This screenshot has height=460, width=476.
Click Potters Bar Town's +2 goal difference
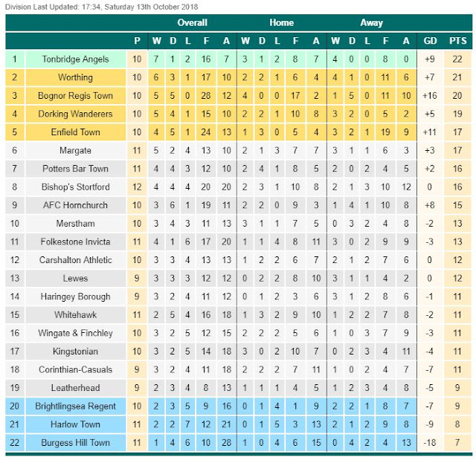[430, 168]
